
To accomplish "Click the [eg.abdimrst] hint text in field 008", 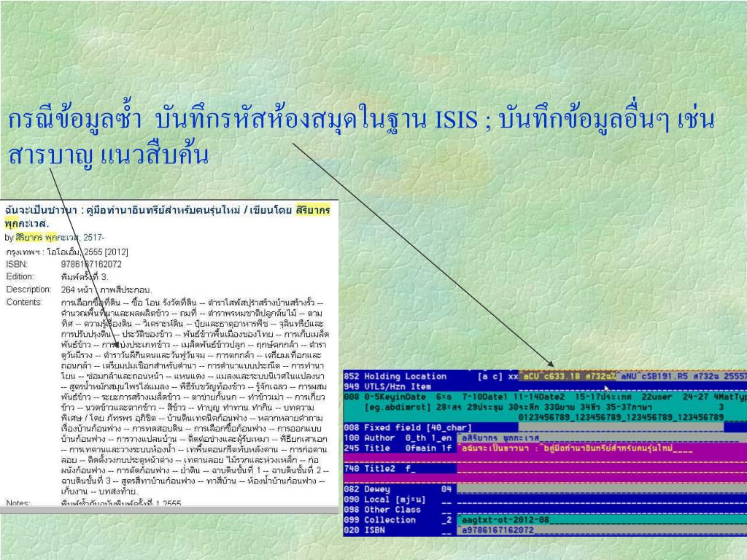I will tap(398, 407).
